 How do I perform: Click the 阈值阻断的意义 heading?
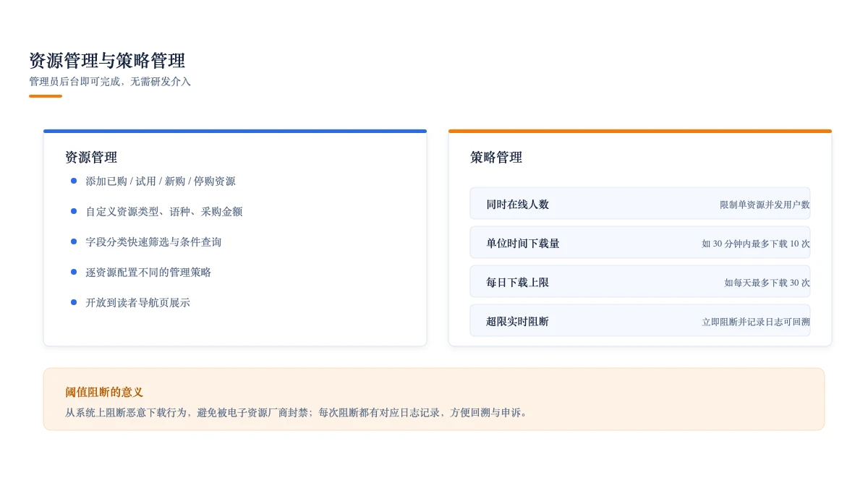coord(104,393)
